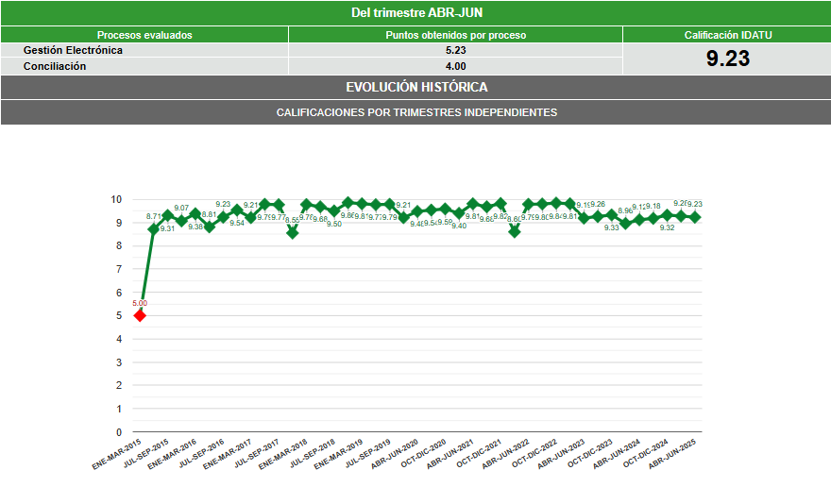
Task: Select the 8.71 diamond marker on chart
Action: pos(154,229)
